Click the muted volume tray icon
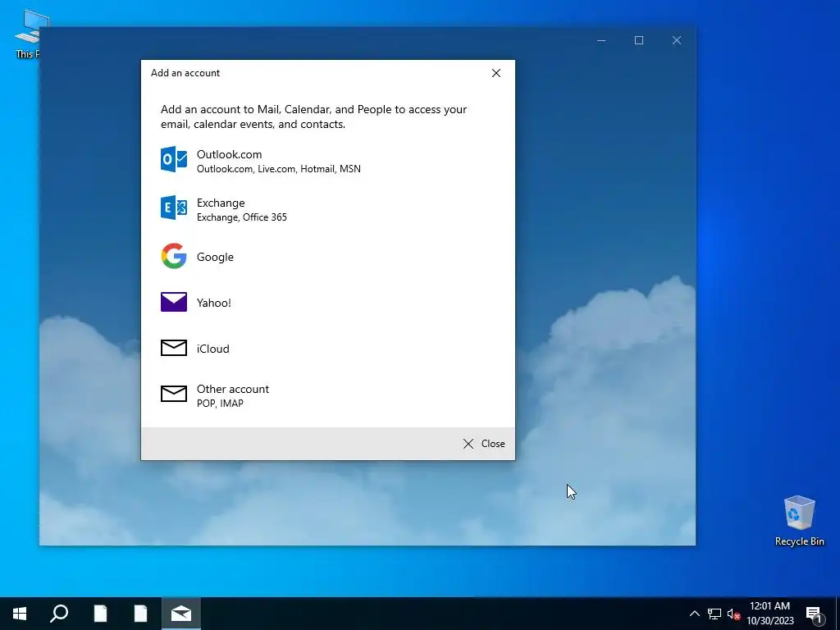Screen dimensions: 840x630 coord(733,614)
